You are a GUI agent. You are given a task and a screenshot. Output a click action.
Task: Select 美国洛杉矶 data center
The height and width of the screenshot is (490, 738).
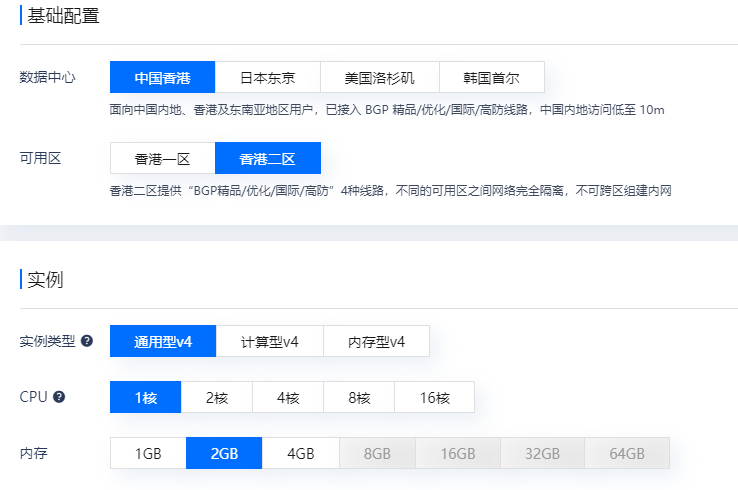coord(380,77)
